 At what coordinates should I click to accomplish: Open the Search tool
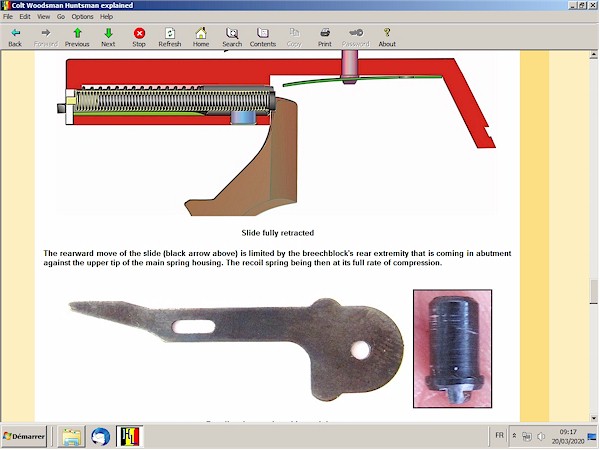tap(232, 37)
